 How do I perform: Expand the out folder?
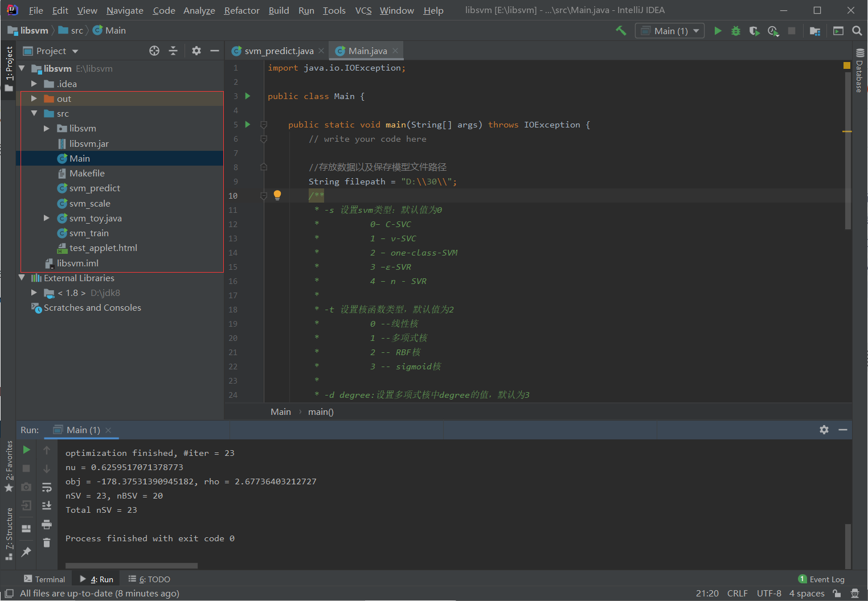coord(34,98)
